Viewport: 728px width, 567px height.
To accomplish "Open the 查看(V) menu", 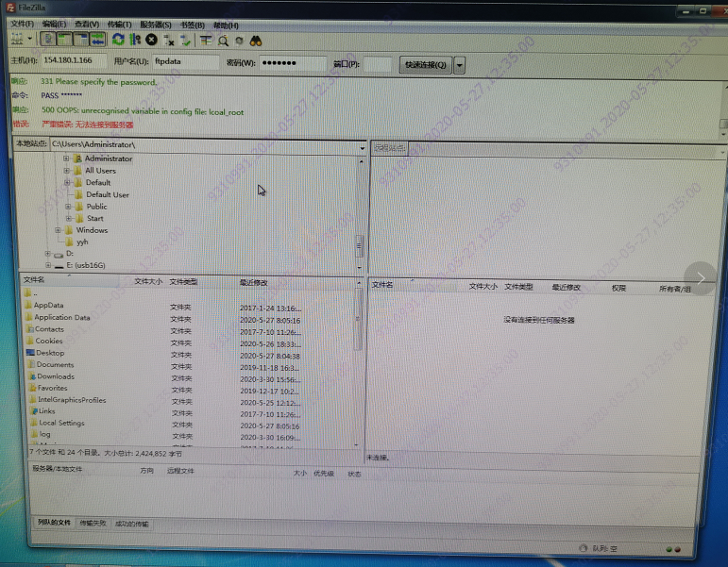I will (87, 25).
